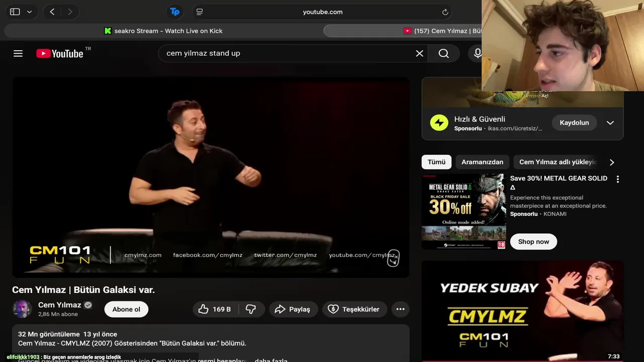Switch to seakro Stream Kick tab
Viewport: 644px width, 362px height.
(163, 31)
